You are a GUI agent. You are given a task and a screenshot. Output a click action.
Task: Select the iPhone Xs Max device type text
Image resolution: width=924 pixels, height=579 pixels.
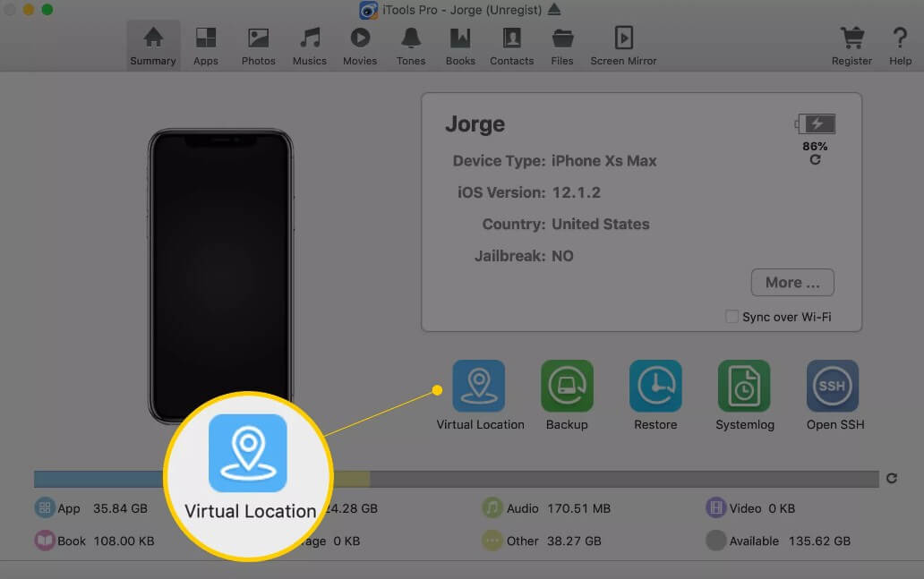click(604, 161)
